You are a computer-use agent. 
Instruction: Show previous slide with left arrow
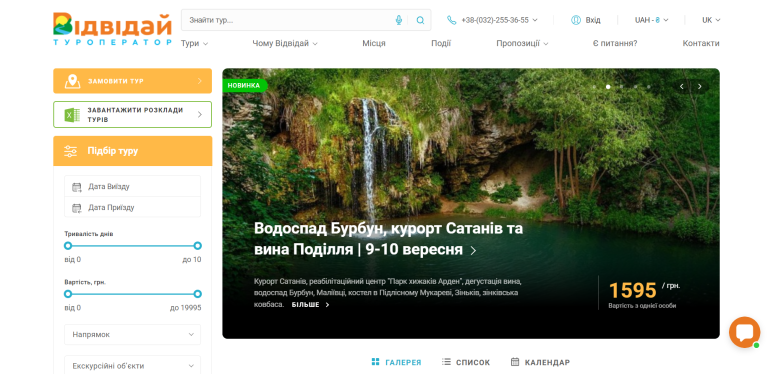[681, 87]
